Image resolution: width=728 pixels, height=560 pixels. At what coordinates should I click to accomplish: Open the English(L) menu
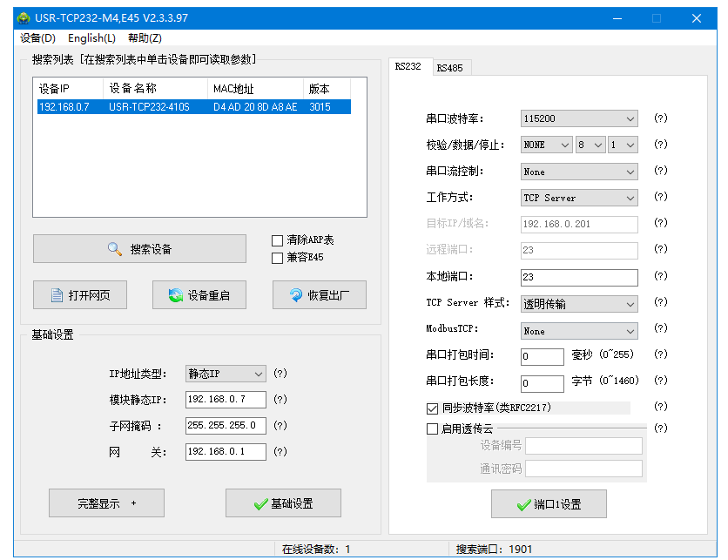[91, 38]
